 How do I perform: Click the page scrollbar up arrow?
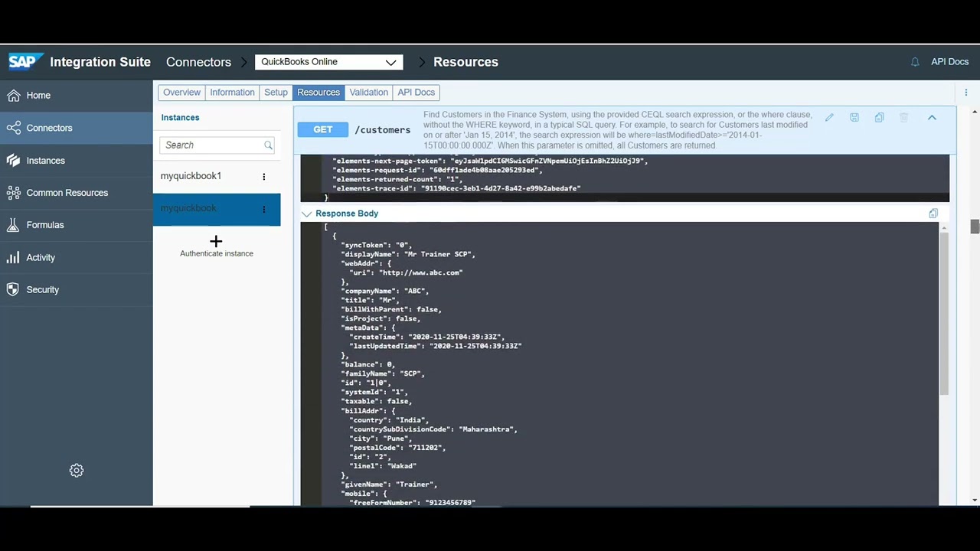[975, 112]
